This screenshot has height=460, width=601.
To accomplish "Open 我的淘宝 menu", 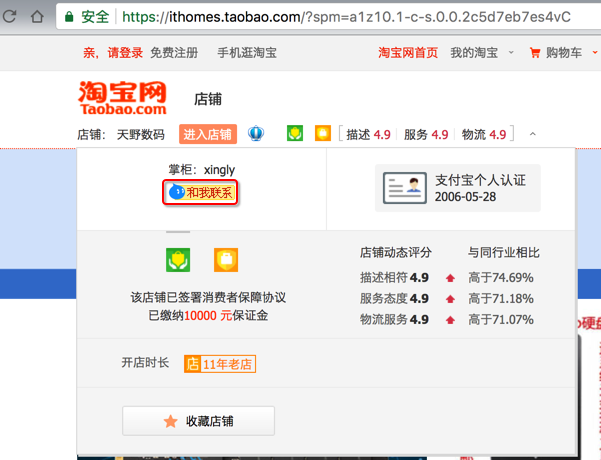I will [x=474, y=53].
